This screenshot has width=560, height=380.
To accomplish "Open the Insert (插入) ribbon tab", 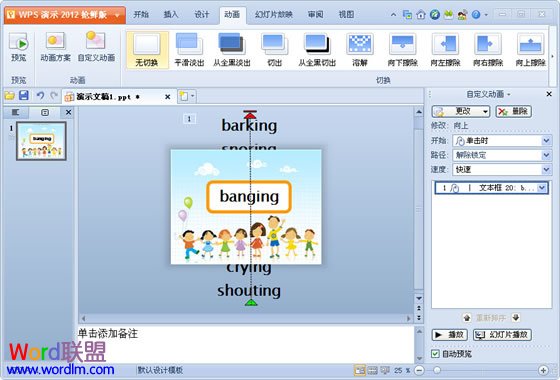I will pyautogui.click(x=171, y=15).
